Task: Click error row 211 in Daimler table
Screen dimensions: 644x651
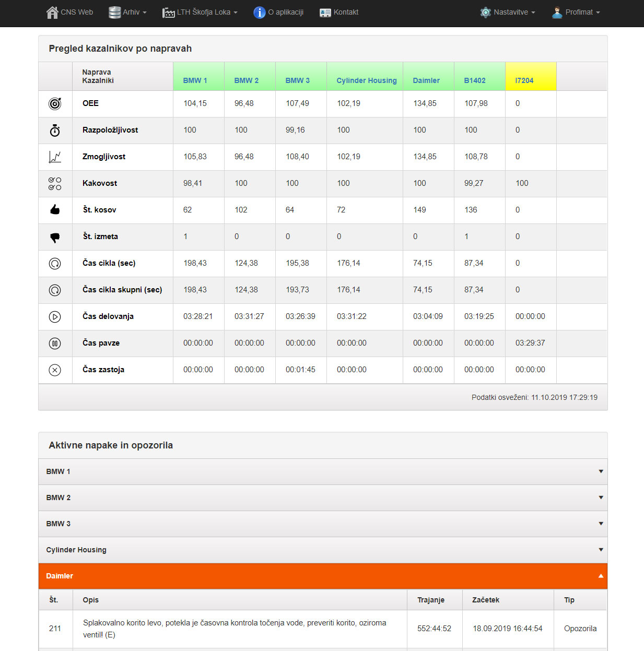Action: point(235,629)
